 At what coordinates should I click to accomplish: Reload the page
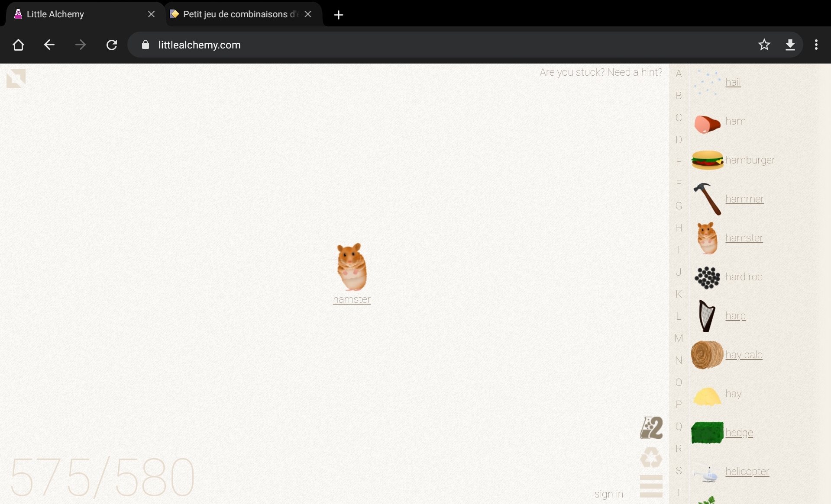click(112, 45)
